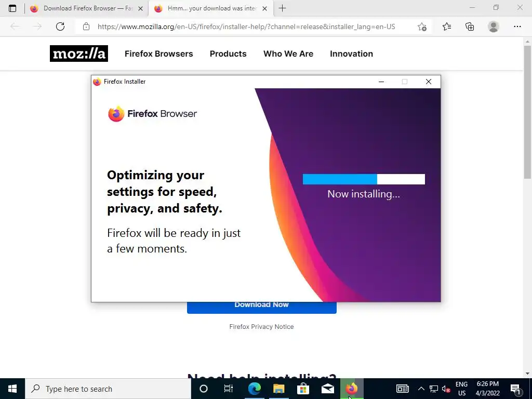Click the page vertical scrollbar thumb

tap(527, 112)
